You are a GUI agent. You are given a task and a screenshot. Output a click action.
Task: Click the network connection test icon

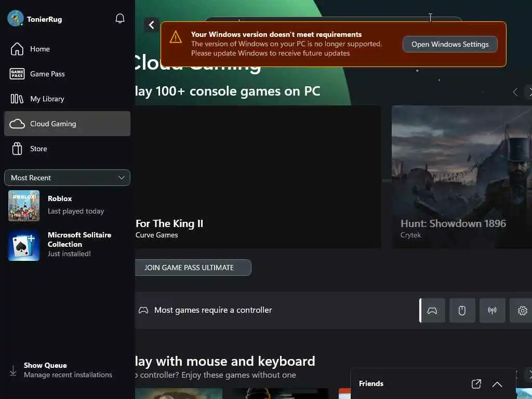tap(492, 311)
